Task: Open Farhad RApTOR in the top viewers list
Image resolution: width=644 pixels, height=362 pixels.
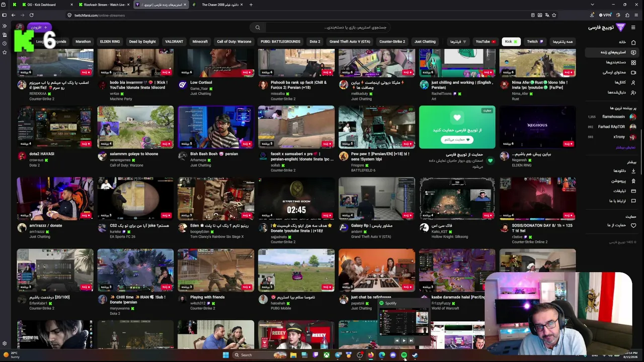Action: pyautogui.click(x=611, y=127)
